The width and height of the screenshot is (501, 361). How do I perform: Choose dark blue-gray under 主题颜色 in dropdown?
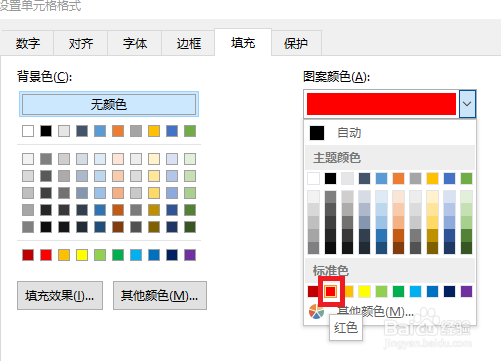[364, 178]
